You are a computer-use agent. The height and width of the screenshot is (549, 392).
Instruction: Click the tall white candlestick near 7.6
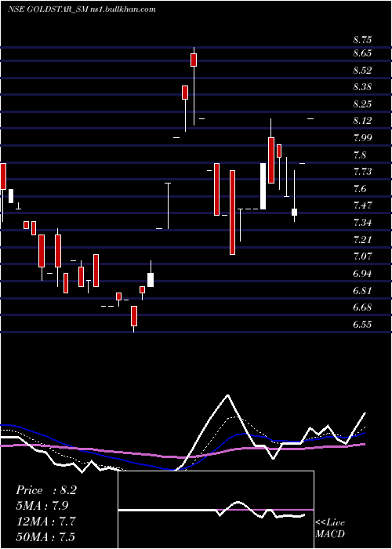[263, 186]
